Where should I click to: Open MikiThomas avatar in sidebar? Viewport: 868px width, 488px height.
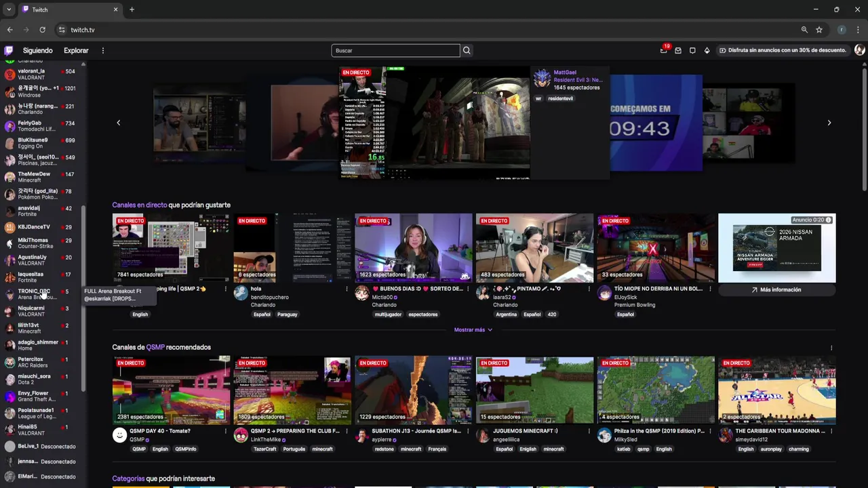click(x=9, y=243)
